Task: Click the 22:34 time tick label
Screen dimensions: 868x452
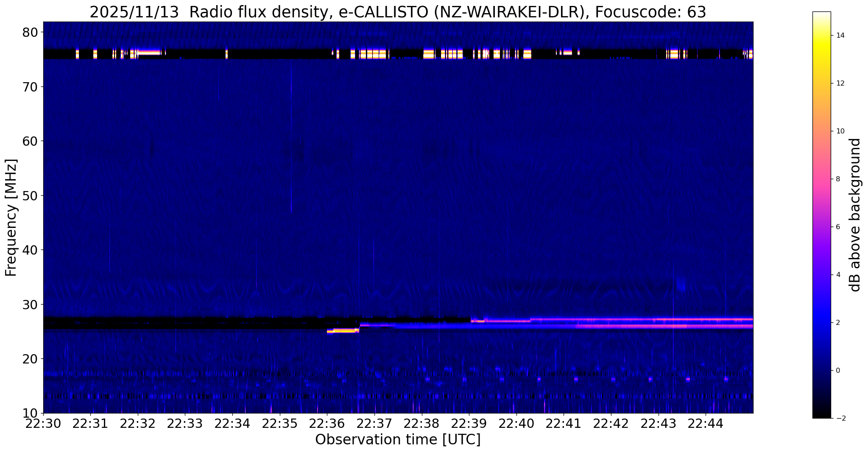Action: pyautogui.click(x=232, y=424)
